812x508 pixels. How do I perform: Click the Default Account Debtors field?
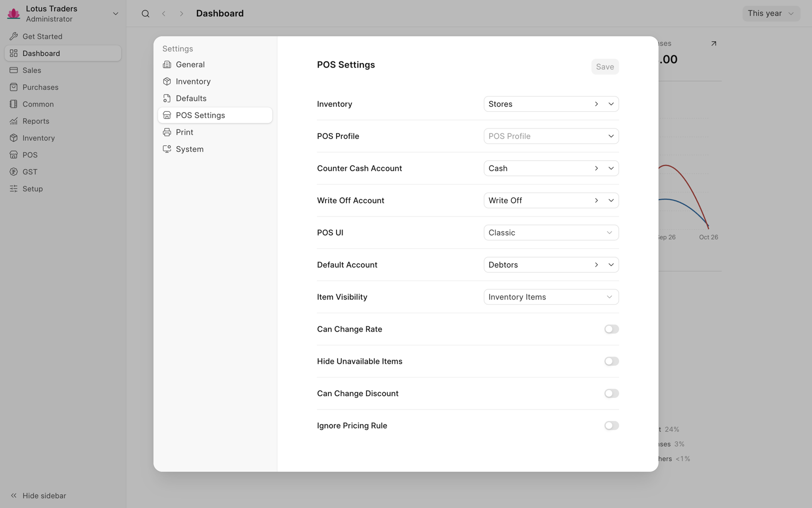pyautogui.click(x=551, y=265)
